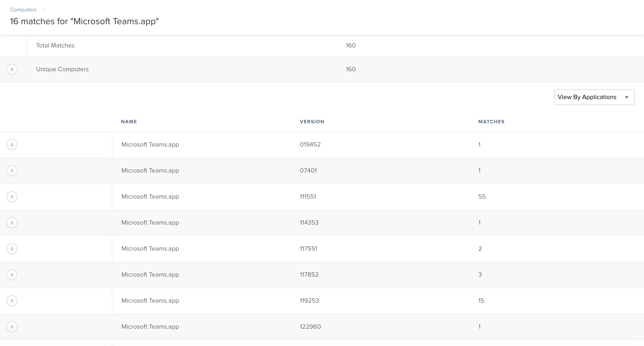Click the Unique Computers value 160
The width and height of the screenshot is (644, 346).
pyautogui.click(x=351, y=69)
